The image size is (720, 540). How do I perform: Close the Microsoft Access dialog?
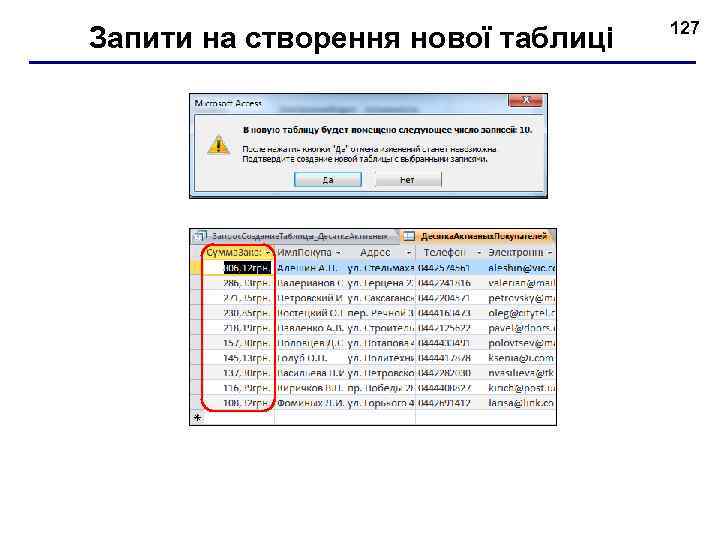(525, 100)
